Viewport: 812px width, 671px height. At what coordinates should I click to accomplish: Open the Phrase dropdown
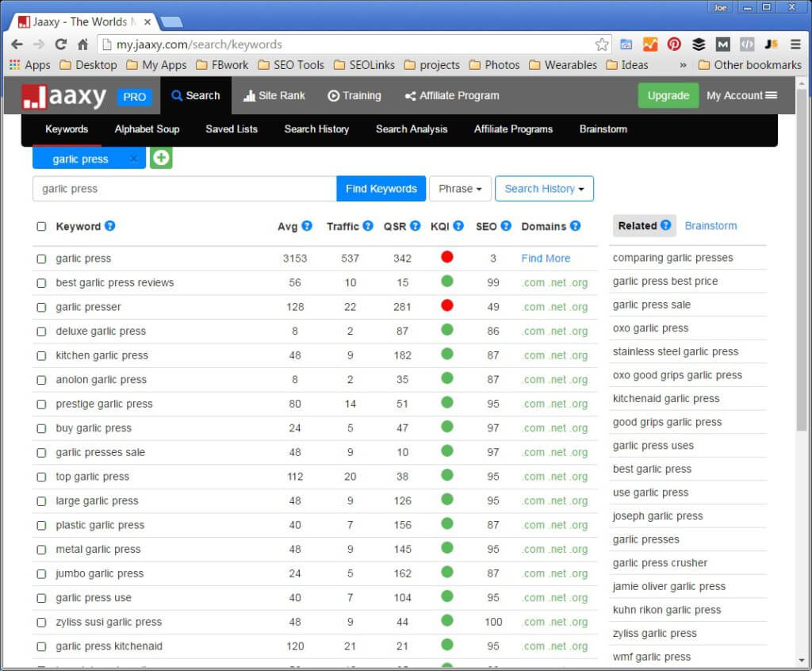pyautogui.click(x=460, y=189)
